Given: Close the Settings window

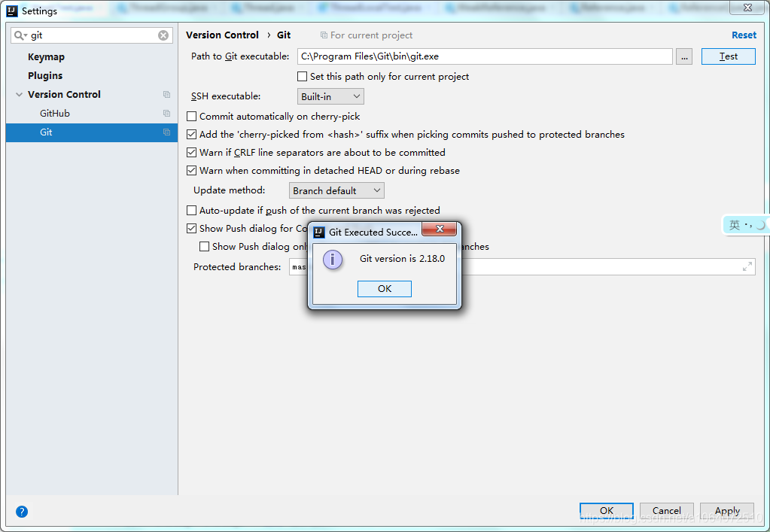Looking at the screenshot, I should (747, 8).
